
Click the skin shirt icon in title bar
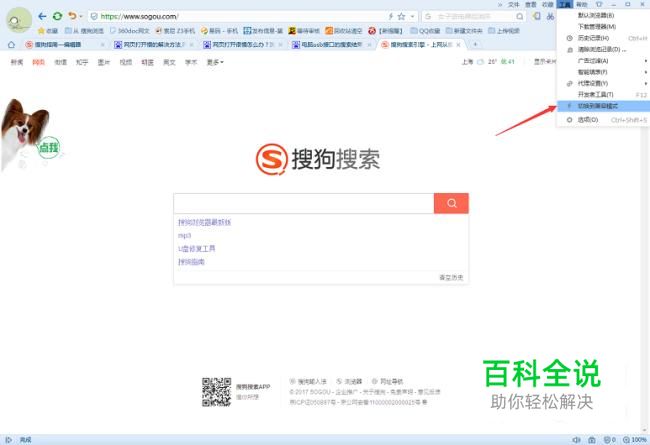pos(599,5)
